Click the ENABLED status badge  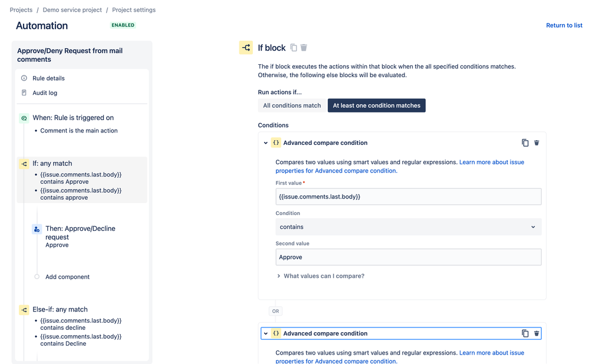(x=123, y=25)
